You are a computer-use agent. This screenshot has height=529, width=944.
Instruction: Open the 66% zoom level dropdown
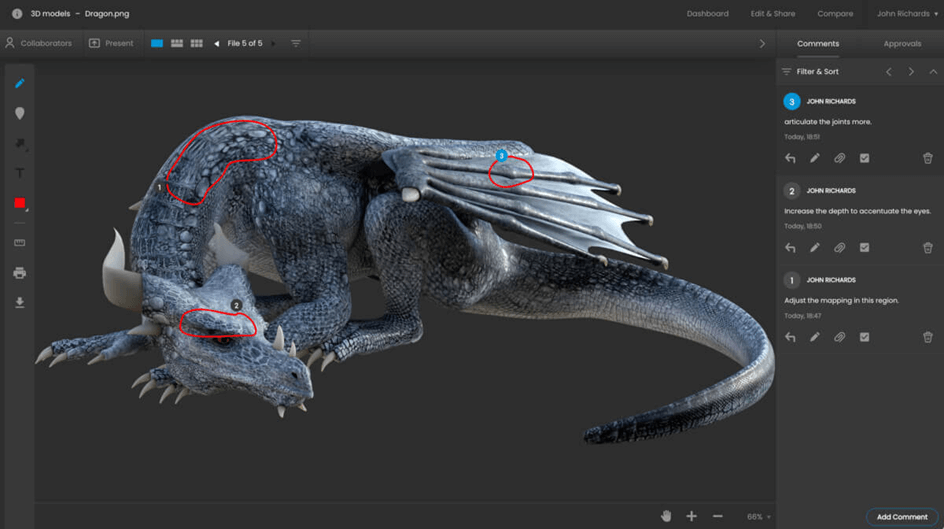point(759,517)
